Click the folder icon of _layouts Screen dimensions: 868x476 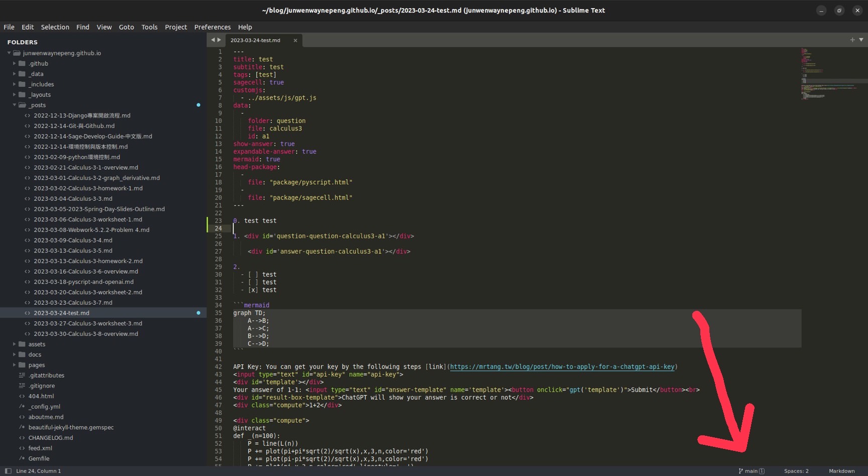pyautogui.click(x=22, y=95)
